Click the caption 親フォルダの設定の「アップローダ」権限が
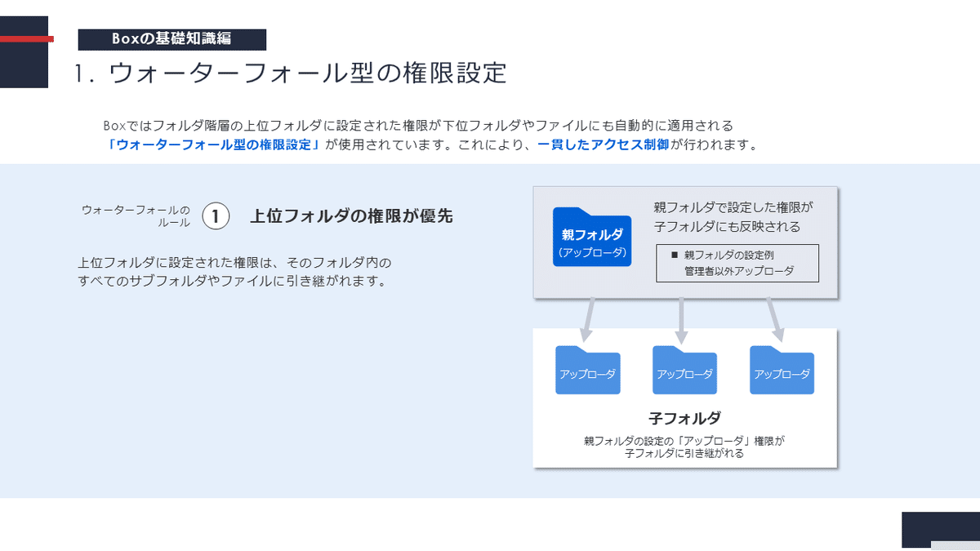Screen dimensions: 980x551 pos(684,441)
